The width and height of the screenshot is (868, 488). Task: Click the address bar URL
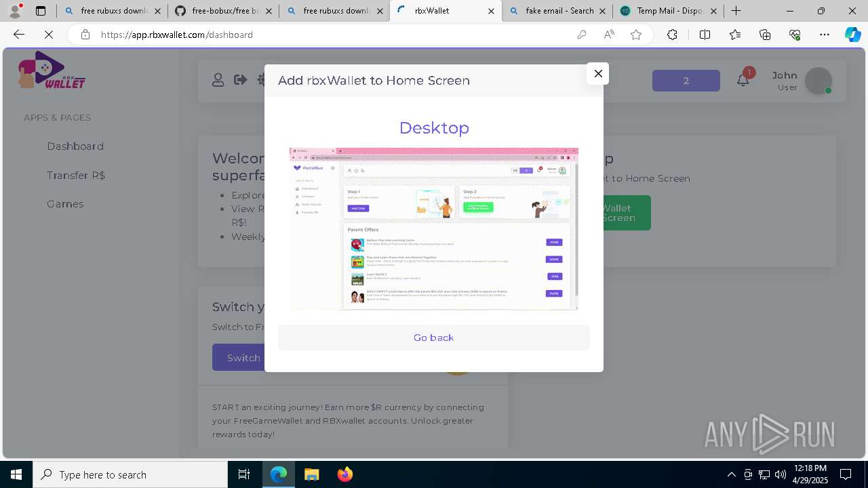[x=176, y=35]
